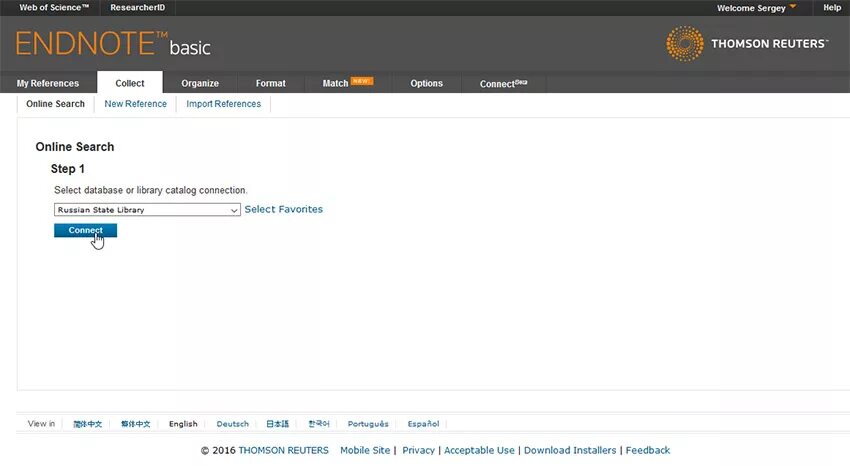Open the Select Favorites link
850x466 pixels.
coord(284,209)
